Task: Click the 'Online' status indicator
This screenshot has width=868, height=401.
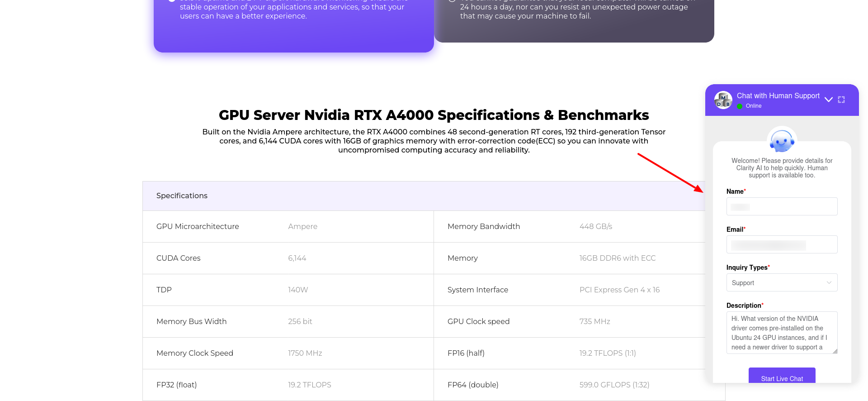Action: pyautogui.click(x=749, y=106)
